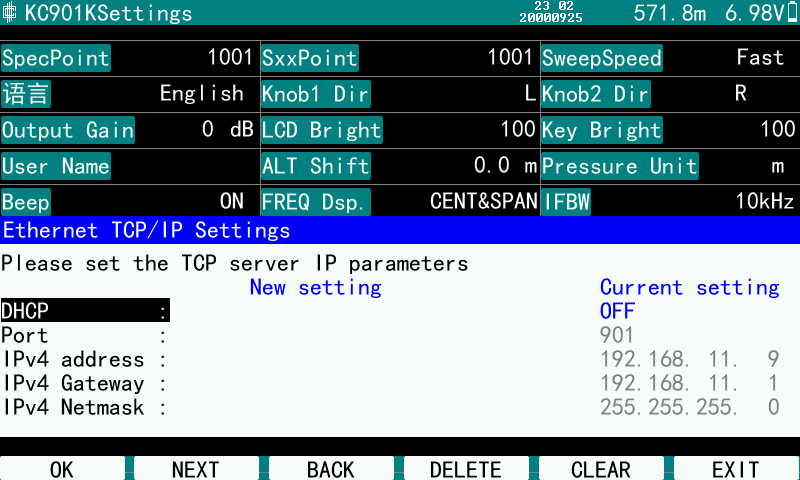800x480 pixels.
Task: Click the current DHCP value OFF
Action: point(617,311)
